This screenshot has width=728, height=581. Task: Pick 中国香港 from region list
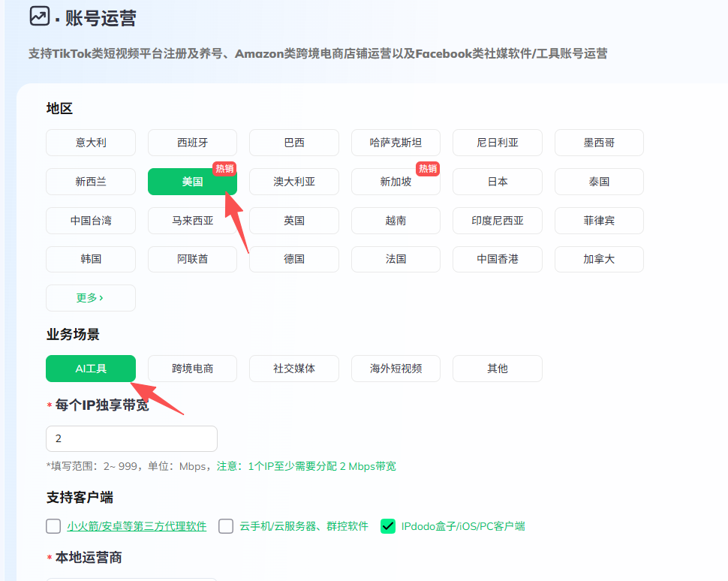[498, 259]
